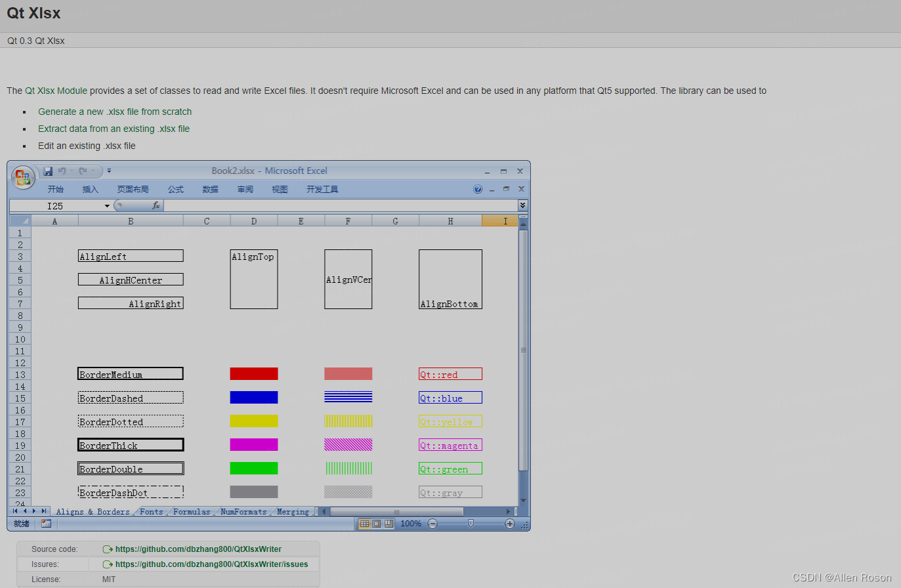Select the Normal view icon in status bar
The height and width of the screenshot is (588, 901).
point(364,523)
